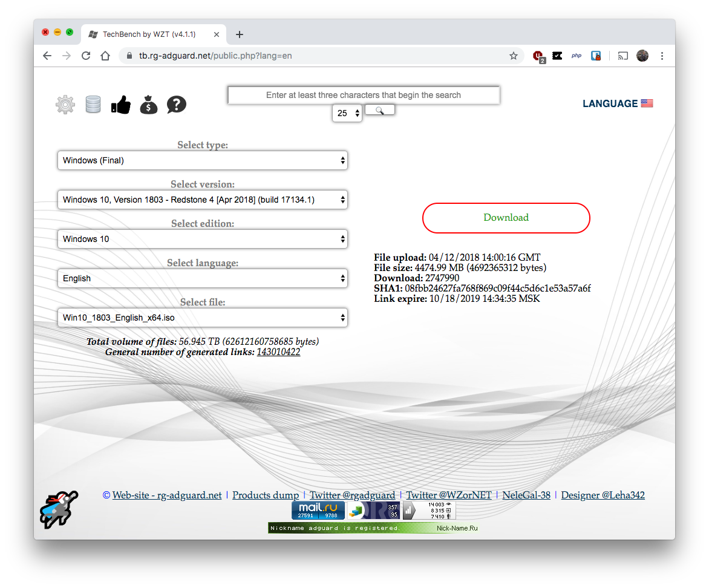Click the thumbs-up icon

[120, 104]
